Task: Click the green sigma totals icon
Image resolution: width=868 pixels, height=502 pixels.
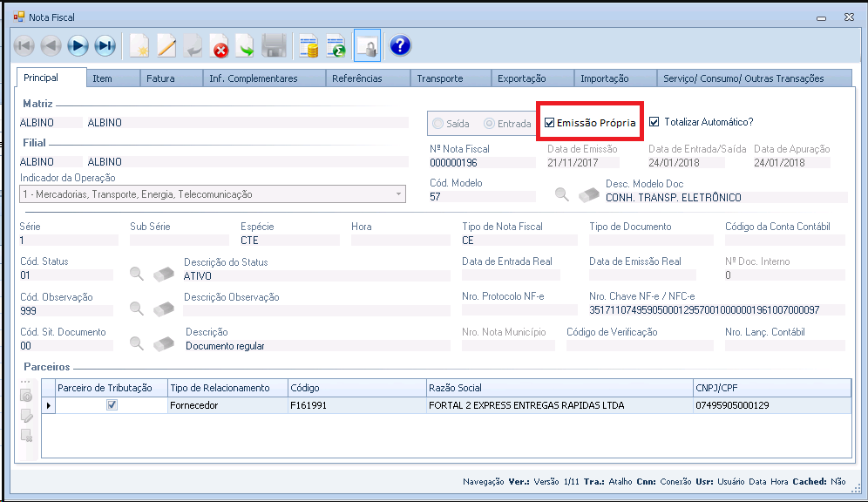Action: (336, 46)
